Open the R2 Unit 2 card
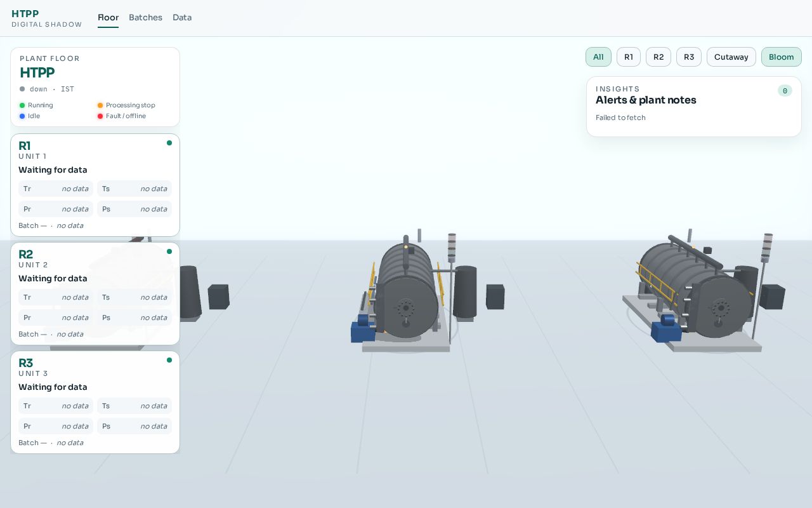The height and width of the screenshot is (508, 812). point(95,294)
